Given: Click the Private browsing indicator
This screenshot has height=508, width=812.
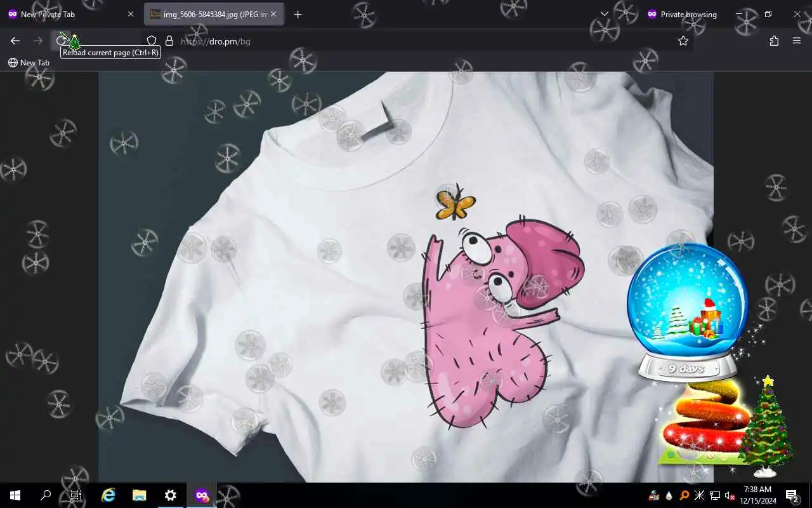Looking at the screenshot, I should (x=681, y=14).
